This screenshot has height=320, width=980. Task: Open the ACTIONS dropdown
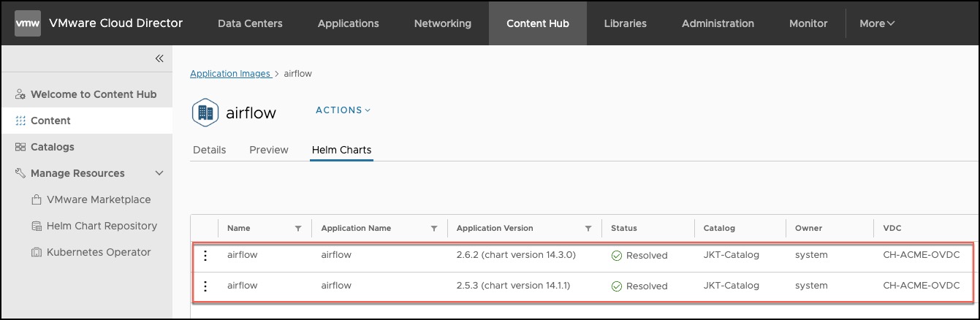pos(343,110)
